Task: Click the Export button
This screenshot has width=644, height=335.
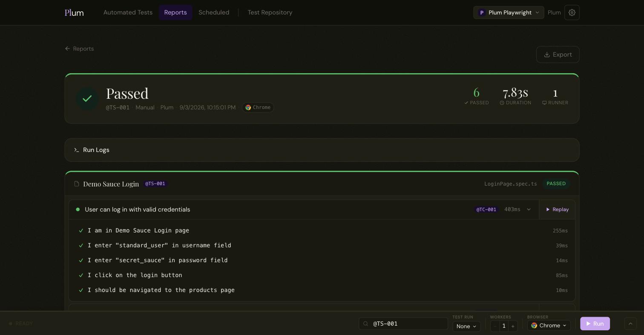Action: tap(558, 54)
